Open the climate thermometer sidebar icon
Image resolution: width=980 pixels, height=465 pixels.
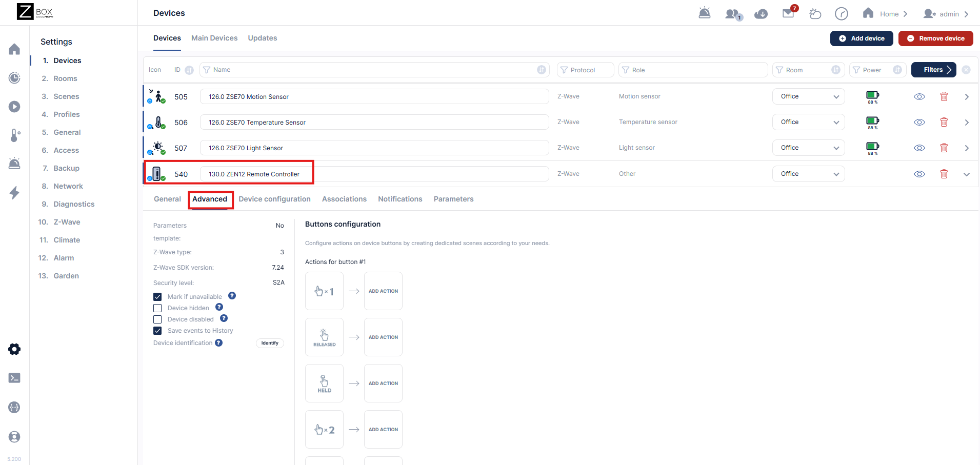pos(14,135)
